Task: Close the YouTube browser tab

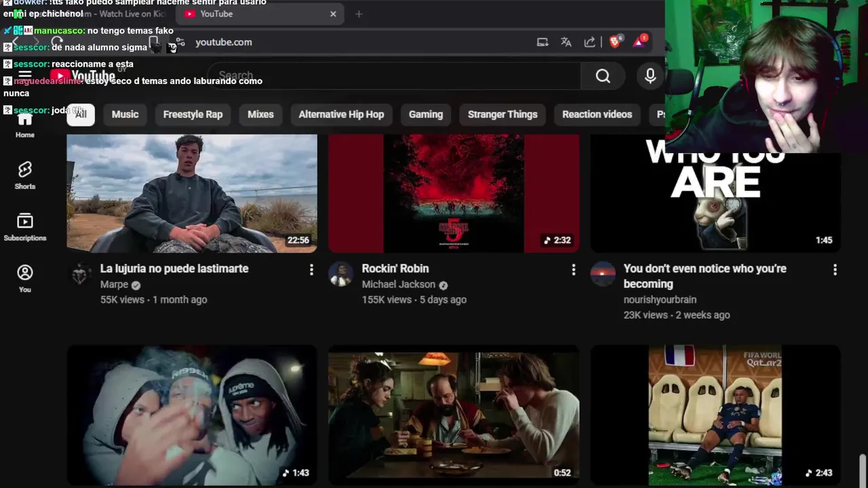Action: click(x=333, y=14)
